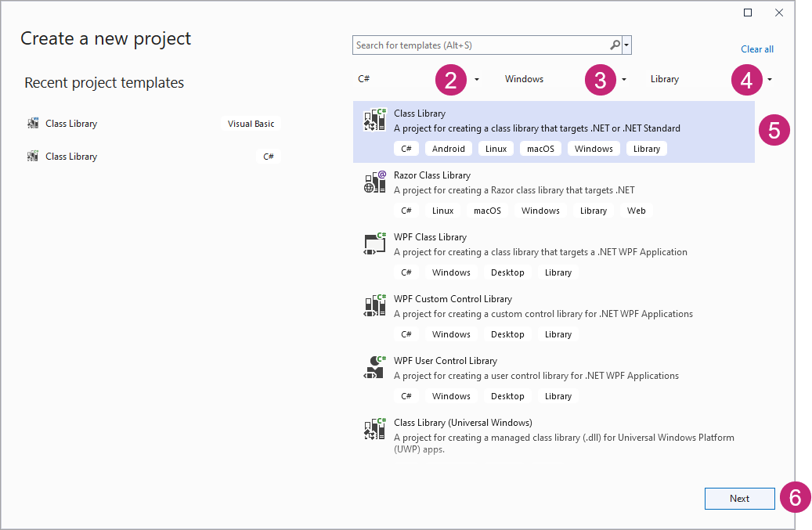Screen dimensions: 812x530
Task: Click the Class Library template icon
Action: 375,120
